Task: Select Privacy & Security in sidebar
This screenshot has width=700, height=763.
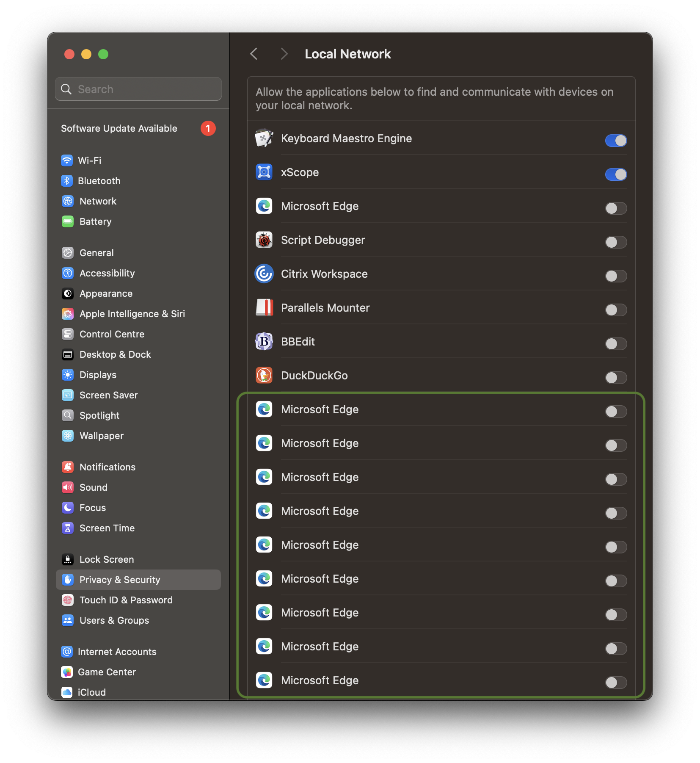Action: 138,580
